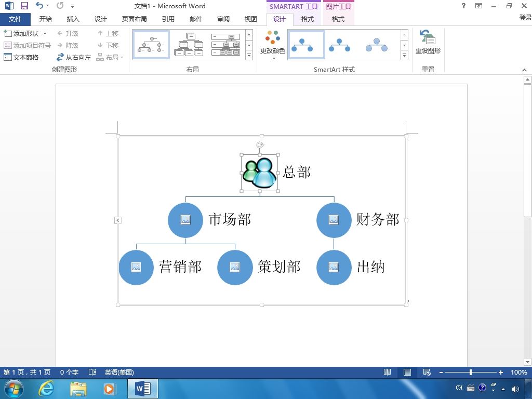
Task: Click the zoom slider handle
Action: click(x=471, y=372)
